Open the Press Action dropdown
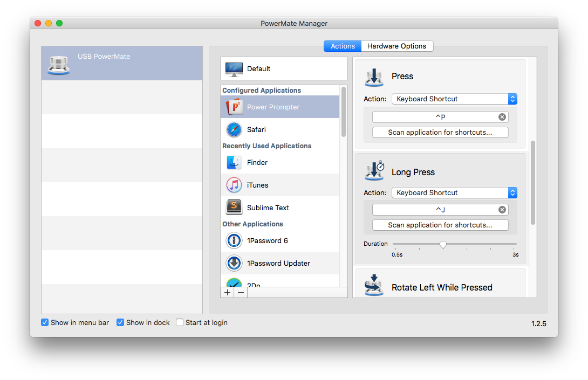 455,99
